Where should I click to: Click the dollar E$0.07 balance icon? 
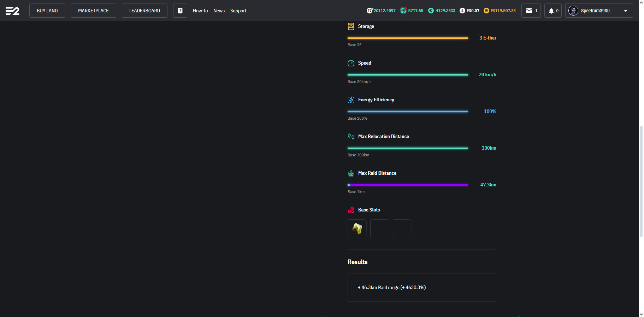click(462, 11)
